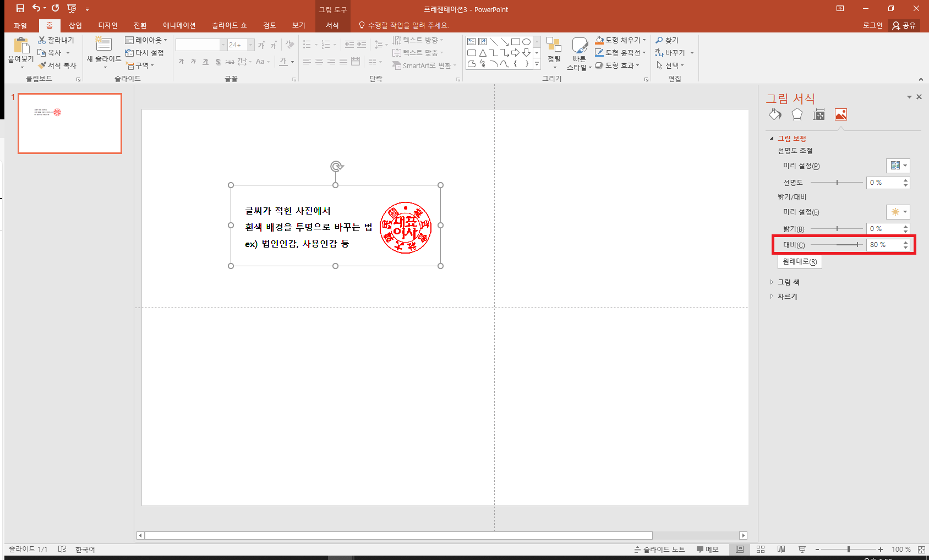
Task: Open Fill & Line tab in picture format pane
Action: [x=775, y=114]
